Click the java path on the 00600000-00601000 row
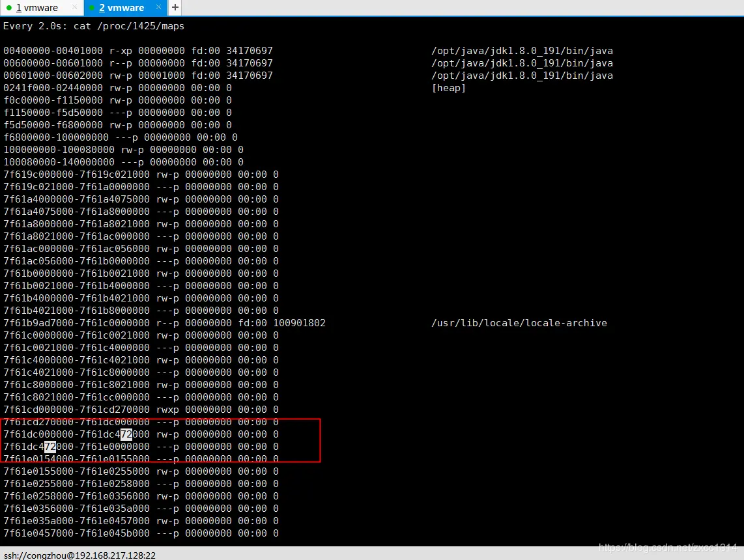 522,63
